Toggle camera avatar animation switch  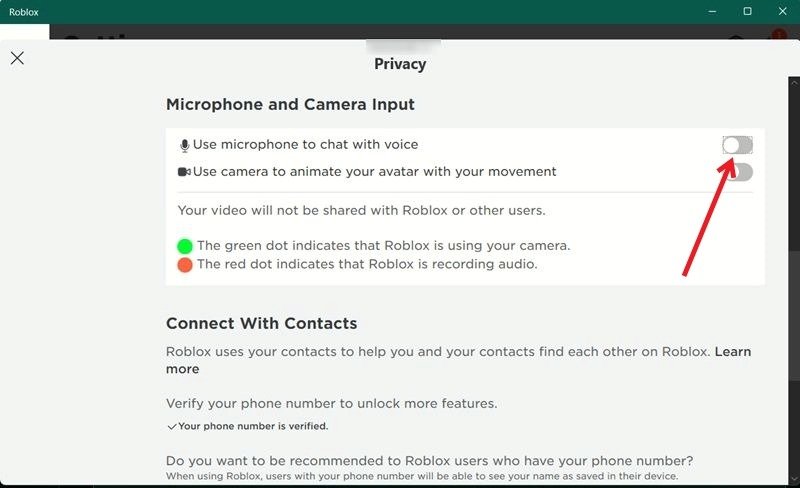click(739, 172)
